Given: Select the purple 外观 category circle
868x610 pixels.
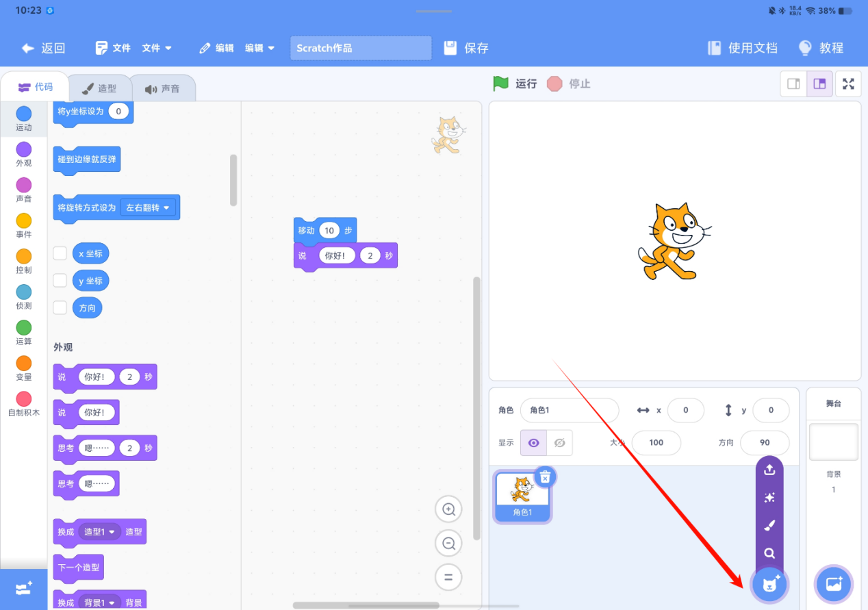Looking at the screenshot, I should 23,150.
